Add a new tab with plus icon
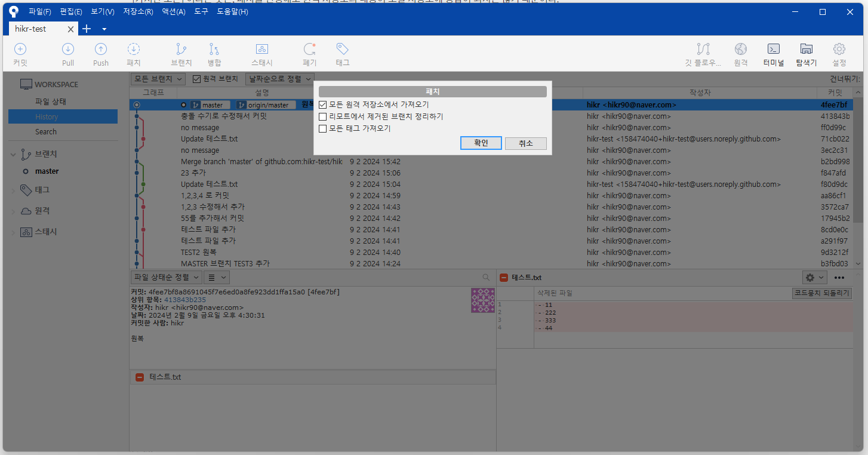 86,29
